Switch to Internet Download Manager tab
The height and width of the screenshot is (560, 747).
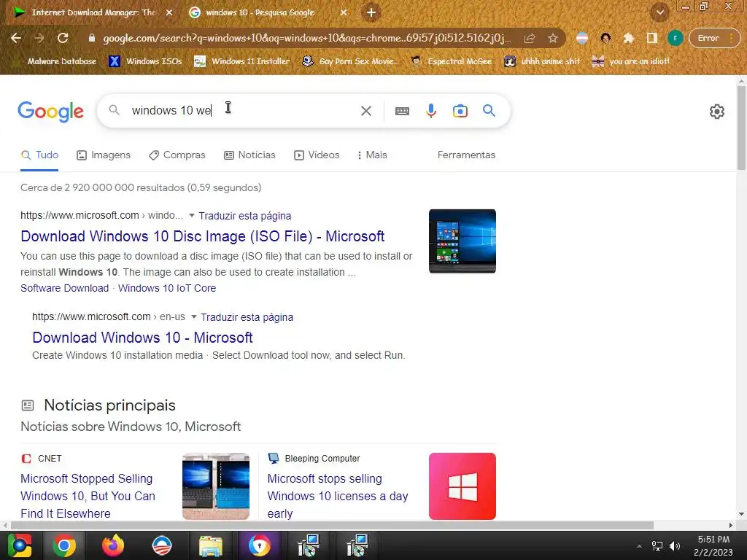(93, 12)
